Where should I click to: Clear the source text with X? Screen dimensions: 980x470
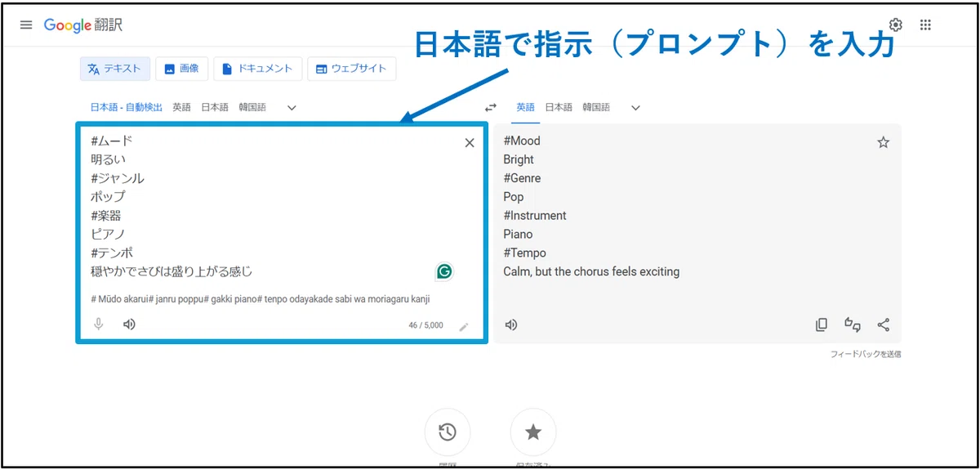pyautogui.click(x=470, y=142)
